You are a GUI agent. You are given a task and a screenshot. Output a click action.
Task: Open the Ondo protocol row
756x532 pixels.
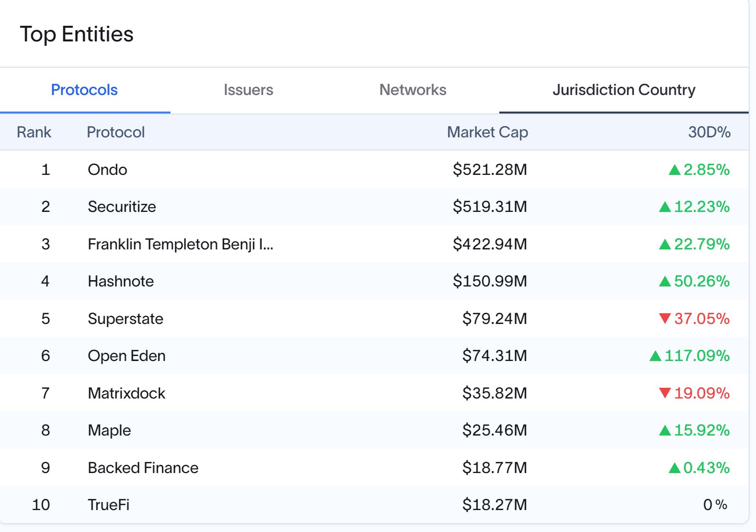click(x=374, y=170)
